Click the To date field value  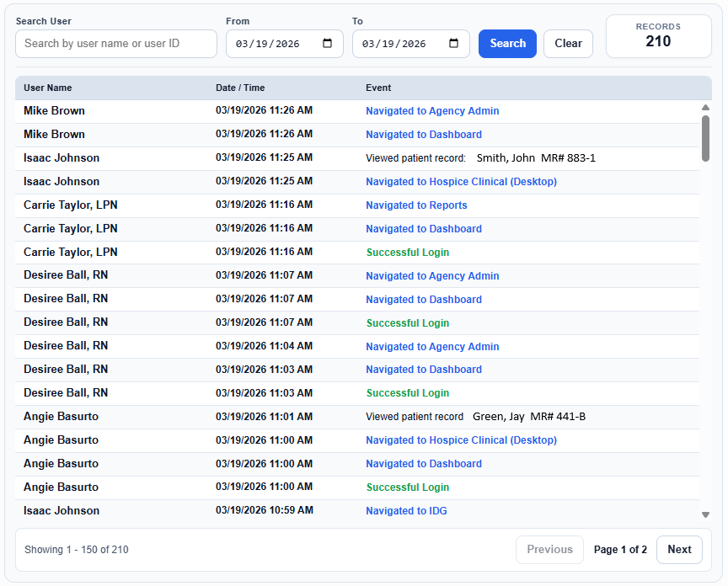tap(393, 44)
